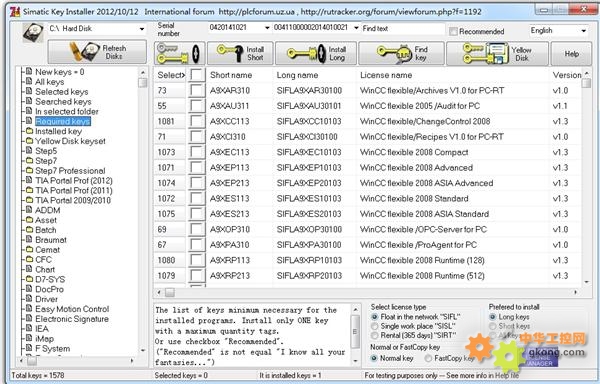Click the Step5 document icon

(x=29, y=151)
